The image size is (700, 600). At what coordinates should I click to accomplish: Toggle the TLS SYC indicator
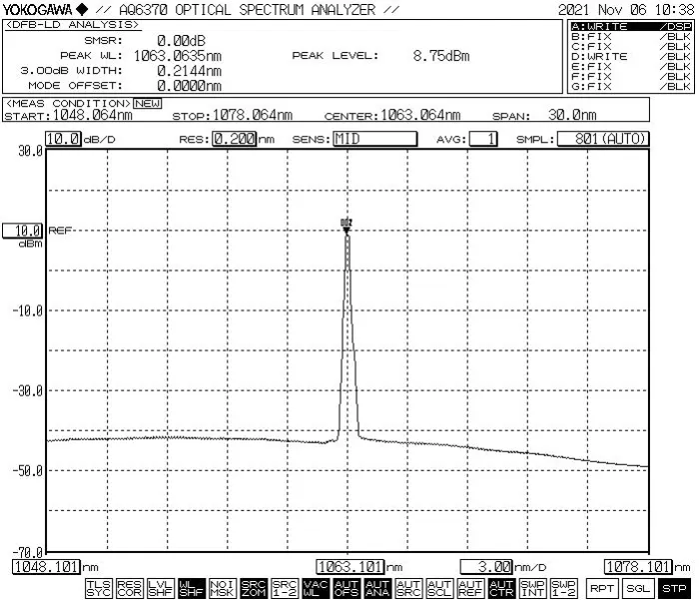pyautogui.click(x=98, y=588)
